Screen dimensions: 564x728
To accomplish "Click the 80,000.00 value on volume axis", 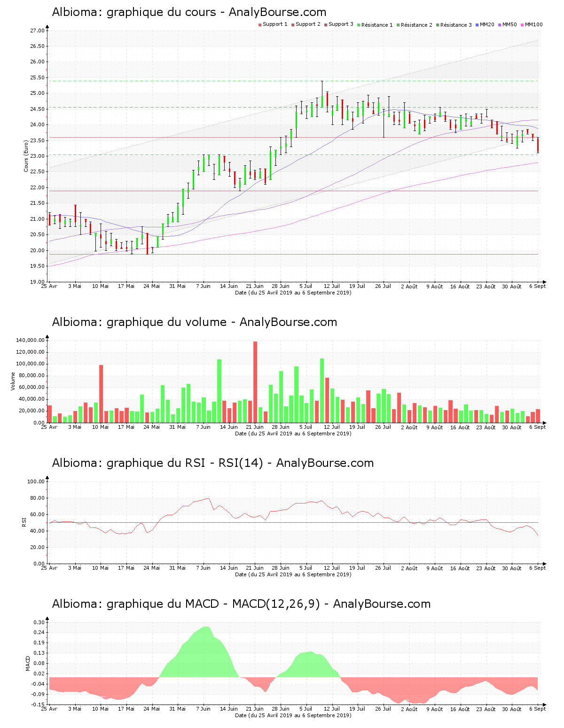I will (x=31, y=376).
